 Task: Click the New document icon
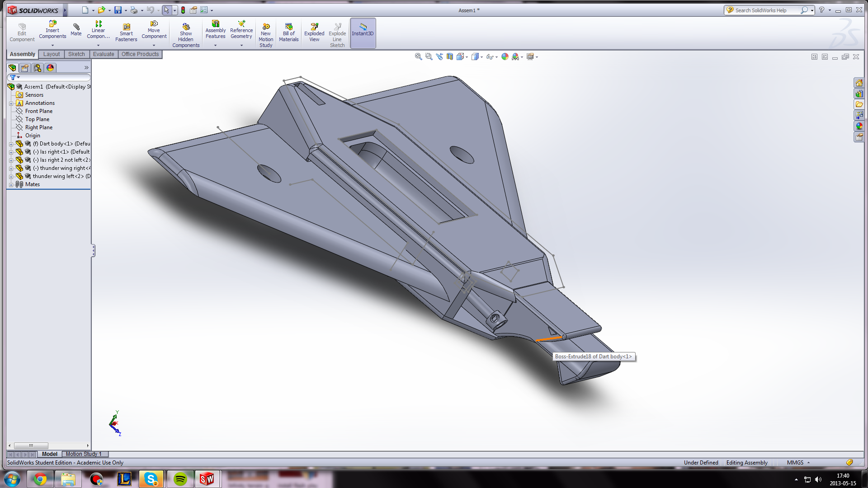(x=85, y=10)
